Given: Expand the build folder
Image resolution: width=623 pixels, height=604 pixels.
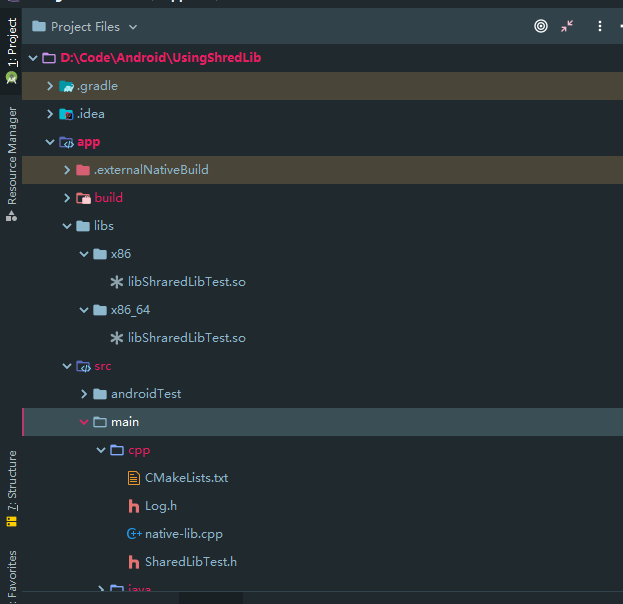Looking at the screenshot, I should pyautogui.click(x=67, y=198).
